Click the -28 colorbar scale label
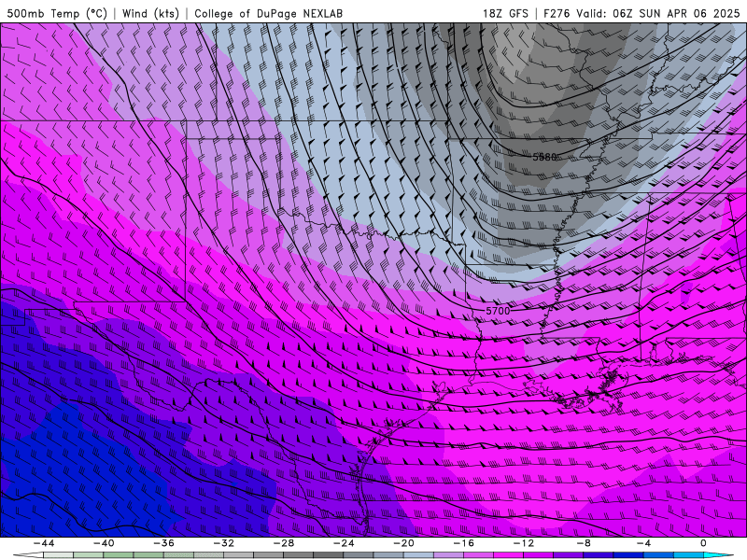This screenshot has width=747, height=560. tap(284, 543)
